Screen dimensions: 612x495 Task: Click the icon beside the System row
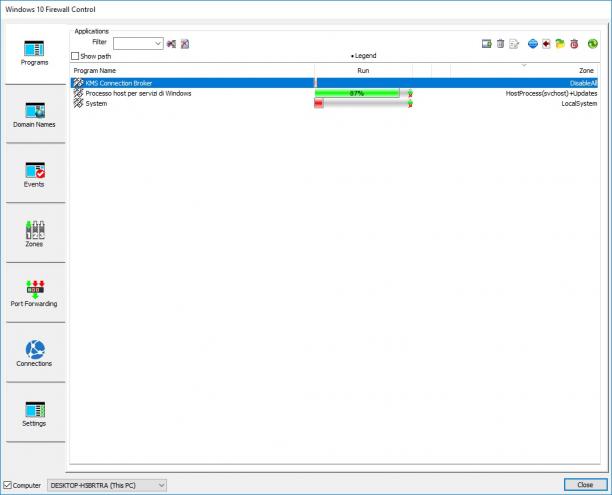[78, 103]
